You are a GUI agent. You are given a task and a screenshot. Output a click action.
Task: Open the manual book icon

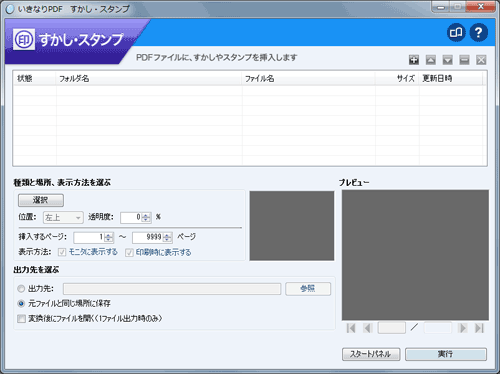tap(456, 32)
